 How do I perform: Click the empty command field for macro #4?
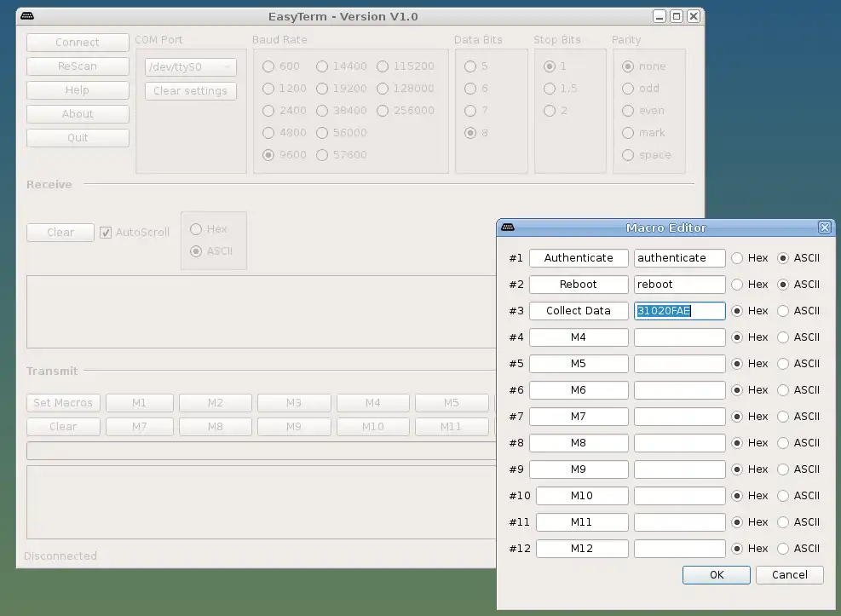pos(679,337)
